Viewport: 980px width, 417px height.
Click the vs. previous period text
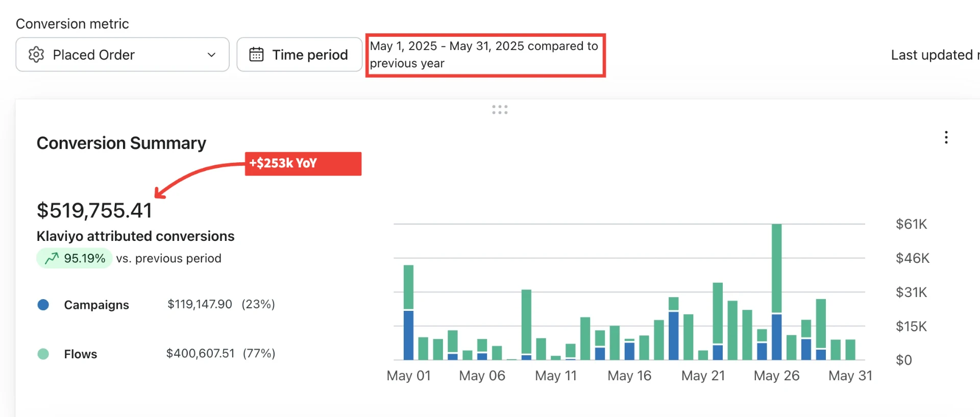pyautogui.click(x=169, y=258)
